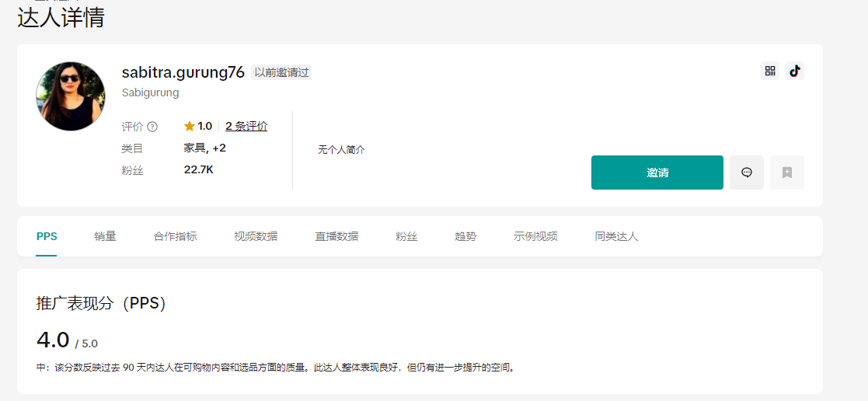Click the 以前邀请过 status tag

point(281,72)
